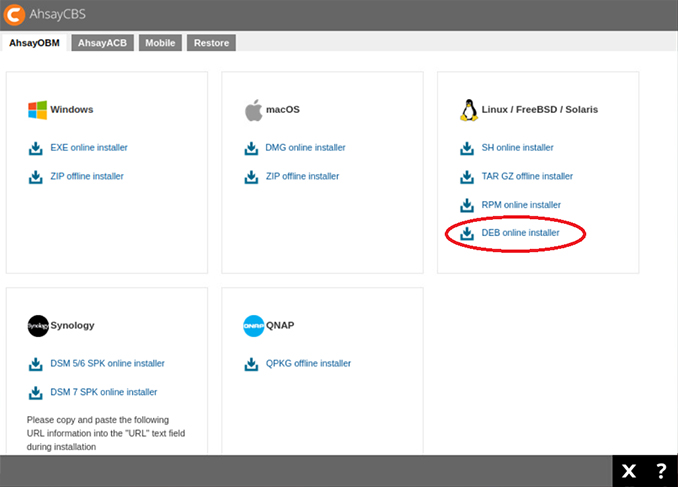Open the DSM 5/6 SPK online installer link
The width and height of the screenshot is (678, 487).
coord(108,363)
